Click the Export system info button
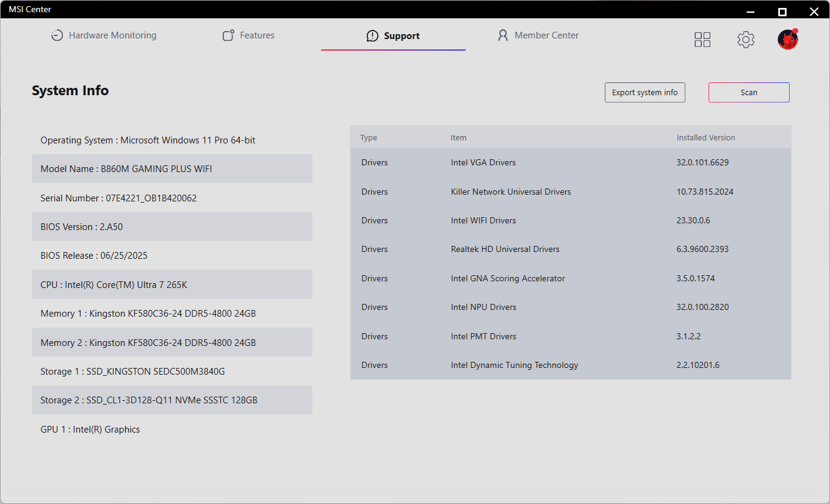The width and height of the screenshot is (830, 504). [x=645, y=93]
